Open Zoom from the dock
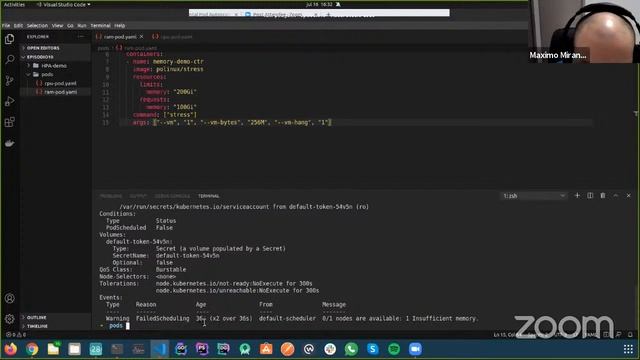The width and height of the screenshot is (640, 360). point(415,349)
